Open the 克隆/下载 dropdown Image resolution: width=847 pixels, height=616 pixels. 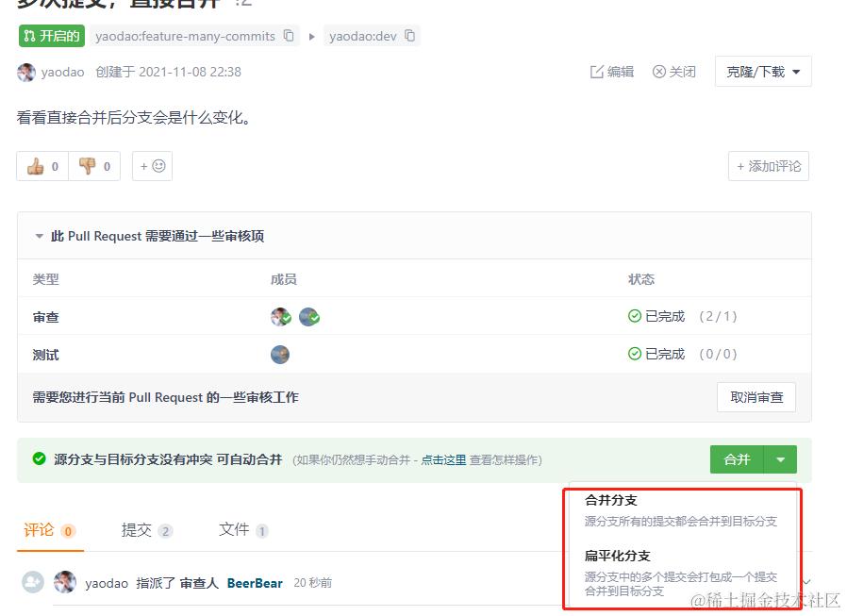(x=762, y=71)
